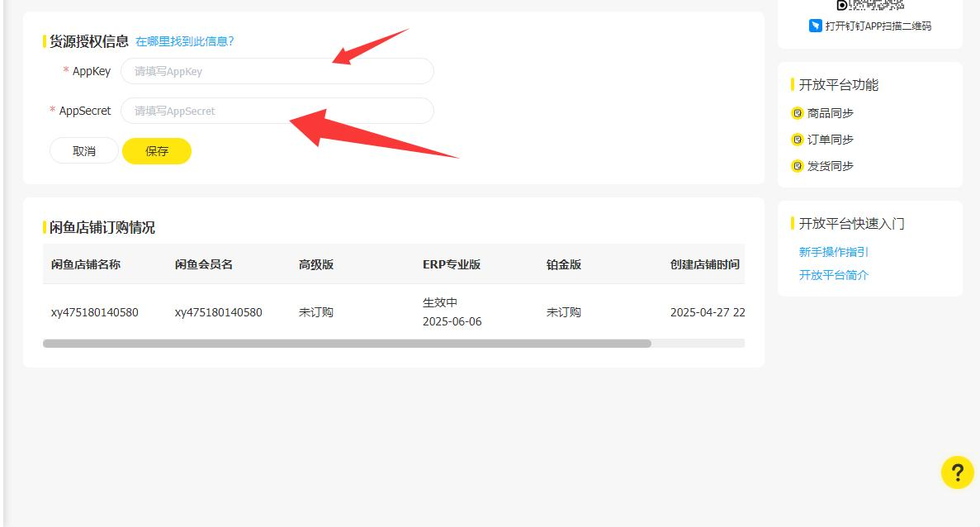Click the DingTalk paper-plane icon

pos(813,26)
